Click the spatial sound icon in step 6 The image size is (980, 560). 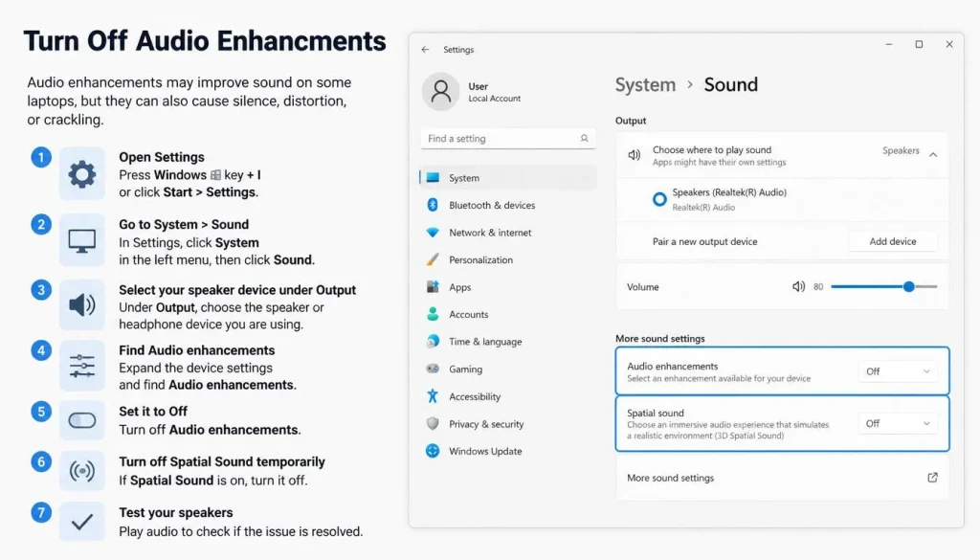(82, 471)
